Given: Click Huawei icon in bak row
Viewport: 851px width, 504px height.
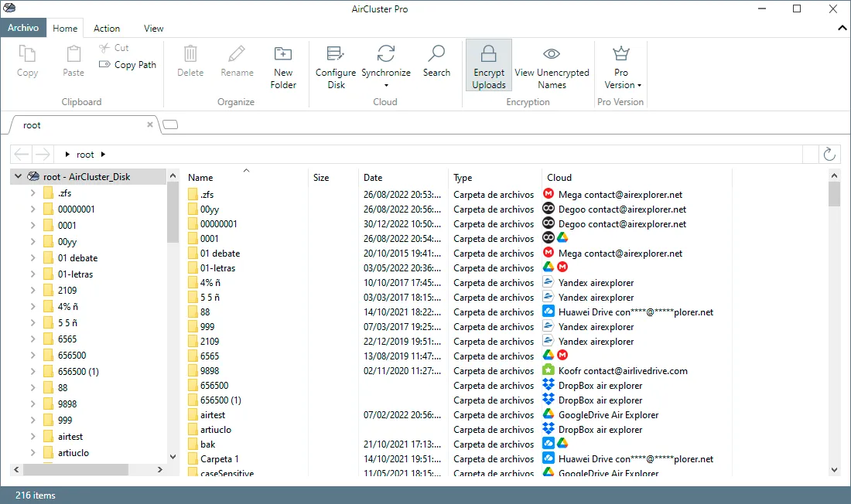Looking at the screenshot, I should (549, 443).
